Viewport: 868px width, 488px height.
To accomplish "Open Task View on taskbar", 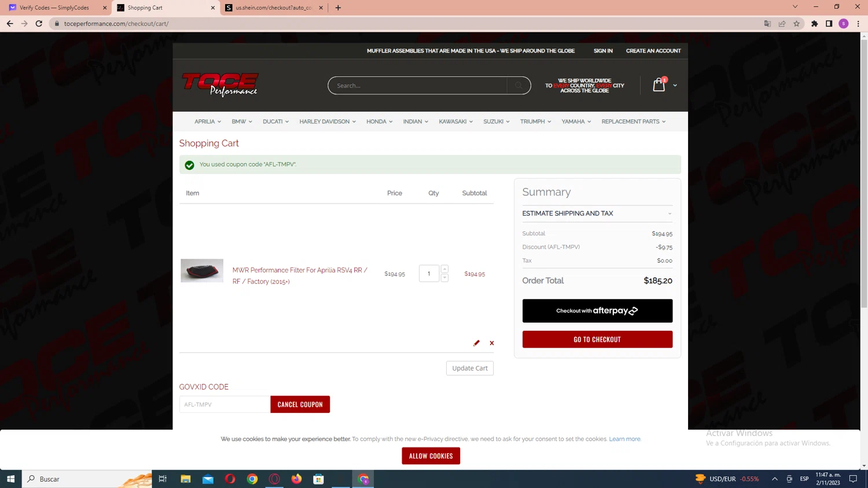I will pos(163,479).
